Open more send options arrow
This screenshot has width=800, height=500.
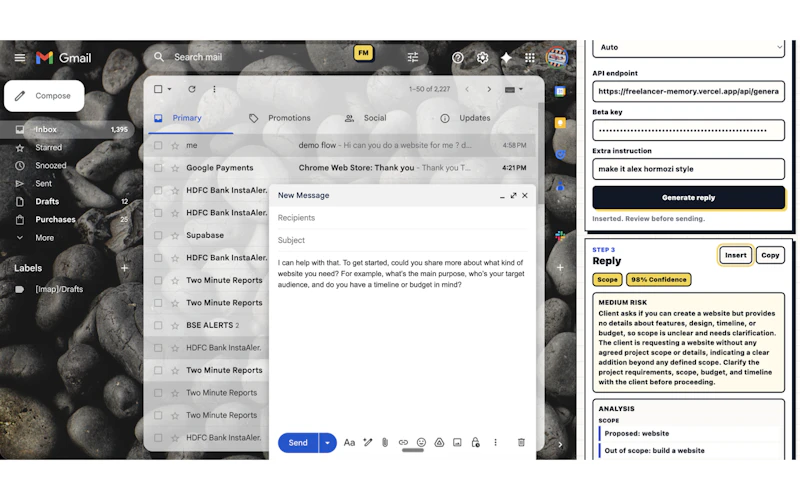point(328,442)
